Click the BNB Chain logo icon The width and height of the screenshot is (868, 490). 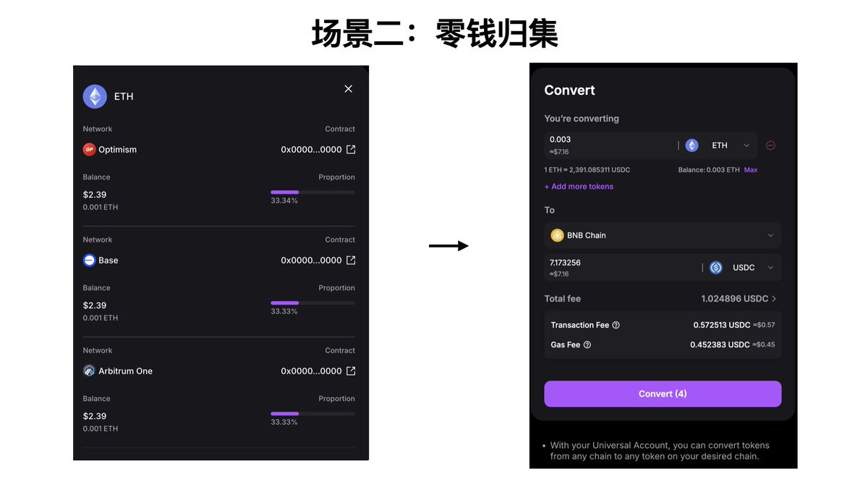557,235
